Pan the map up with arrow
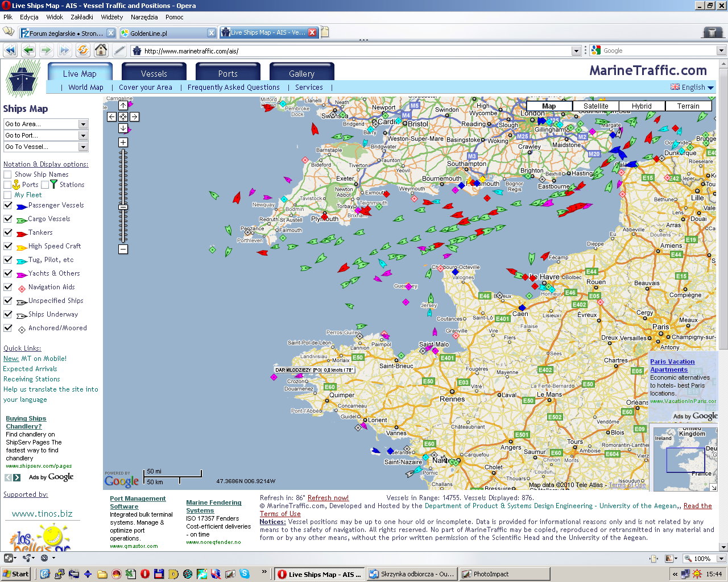 (123, 106)
